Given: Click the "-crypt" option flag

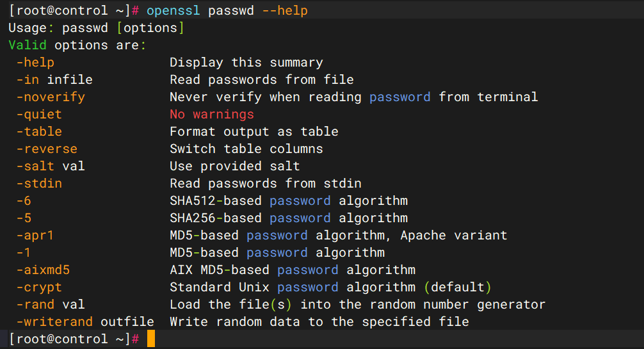Looking at the screenshot, I should click(39, 288).
